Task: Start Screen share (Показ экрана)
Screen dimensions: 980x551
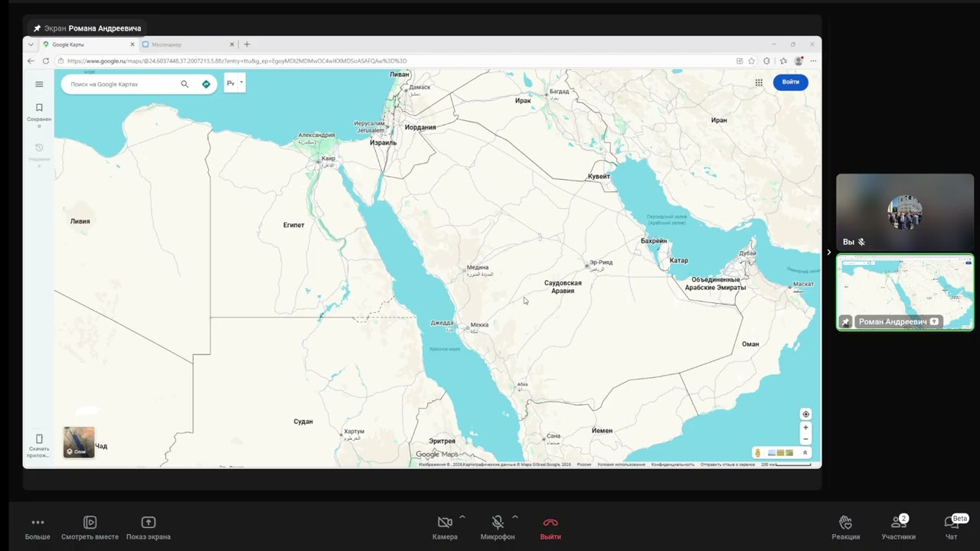Action: (149, 527)
